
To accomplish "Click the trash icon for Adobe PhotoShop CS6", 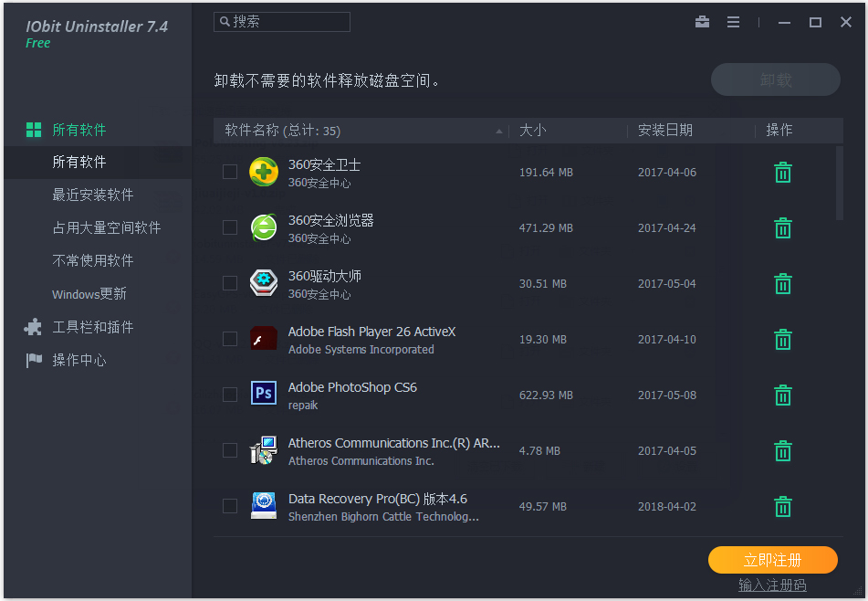I will click(782, 395).
